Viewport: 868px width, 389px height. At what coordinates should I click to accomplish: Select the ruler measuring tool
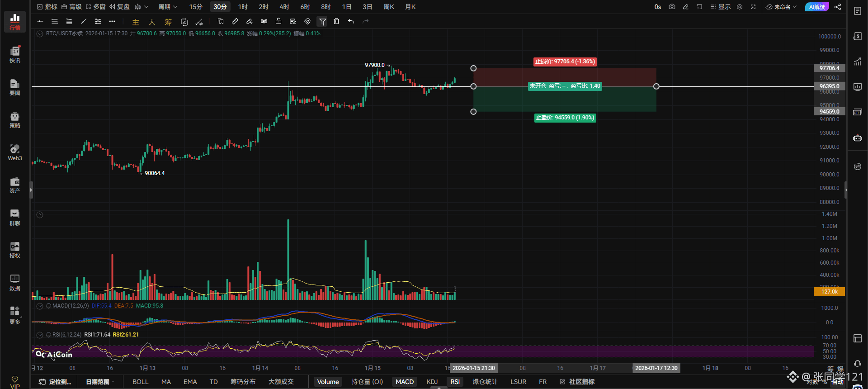pos(235,21)
